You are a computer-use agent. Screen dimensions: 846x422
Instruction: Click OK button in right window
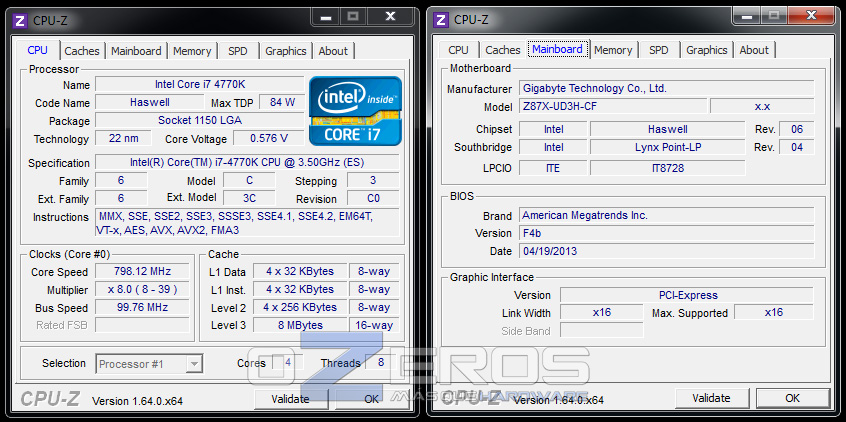(792, 398)
